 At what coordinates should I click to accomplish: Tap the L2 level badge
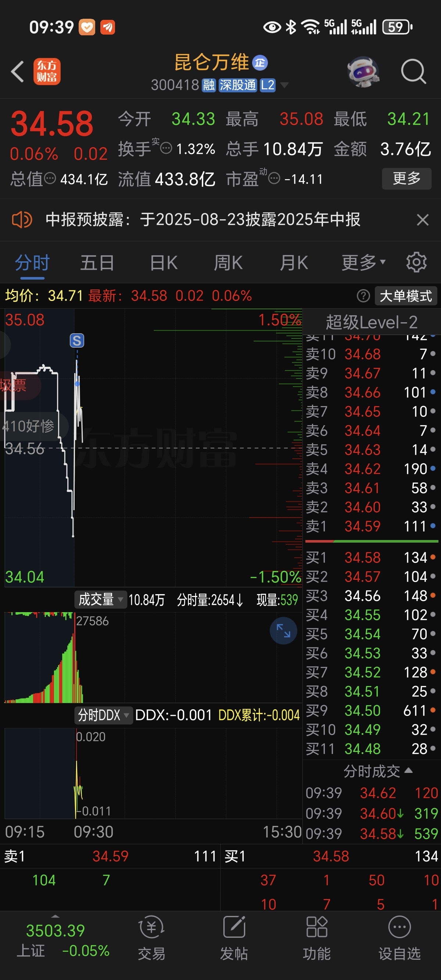click(x=268, y=85)
